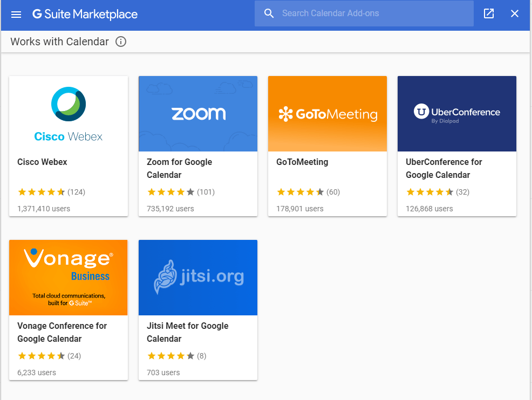
Task: Click the Vonage Business banner image
Action: 68,277
